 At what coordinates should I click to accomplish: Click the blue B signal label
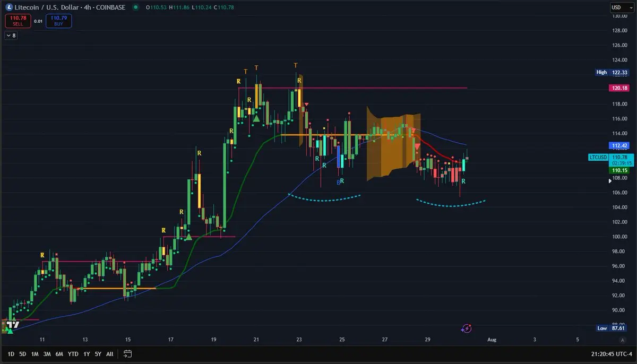point(338,183)
